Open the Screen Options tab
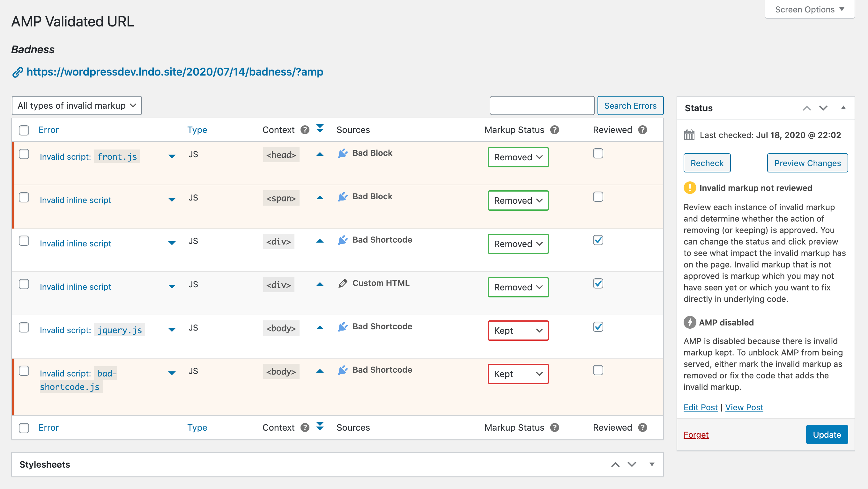The image size is (868, 489). 809,10
